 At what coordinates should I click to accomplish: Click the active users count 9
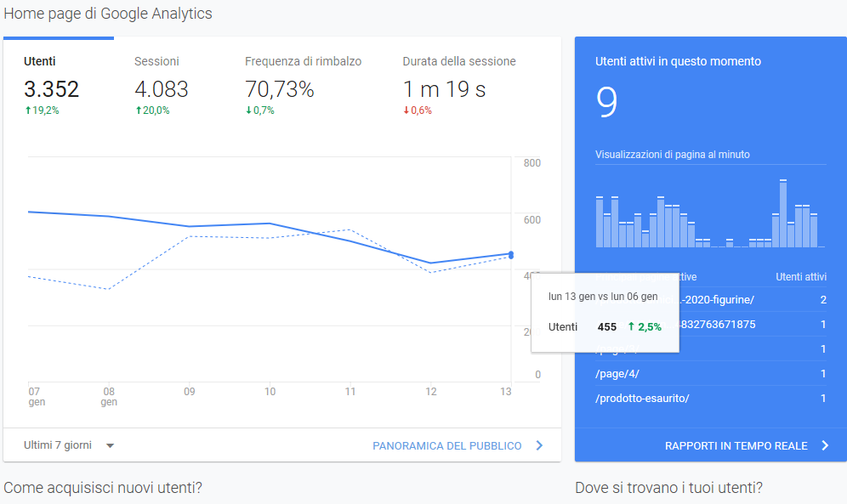tap(606, 101)
